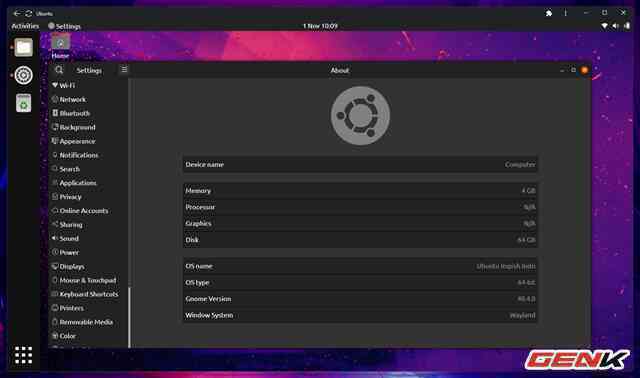Image resolution: width=640 pixels, height=378 pixels.
Task: Open Background settings
Action: (x=89, y=127)
